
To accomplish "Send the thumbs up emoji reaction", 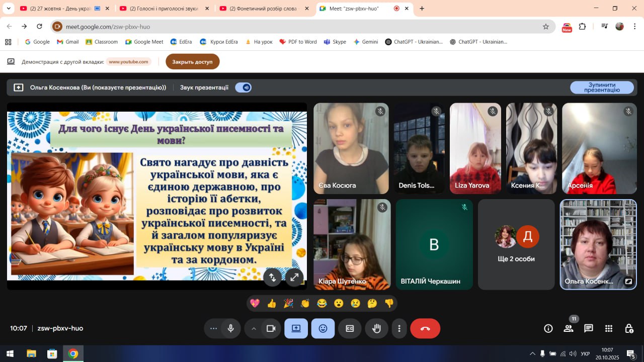I will (272, 303).
